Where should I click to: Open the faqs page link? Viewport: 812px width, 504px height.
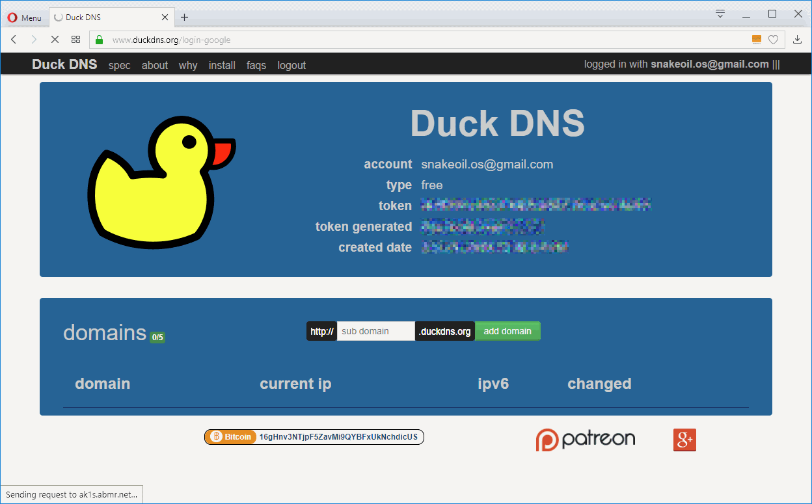(256, 65)
